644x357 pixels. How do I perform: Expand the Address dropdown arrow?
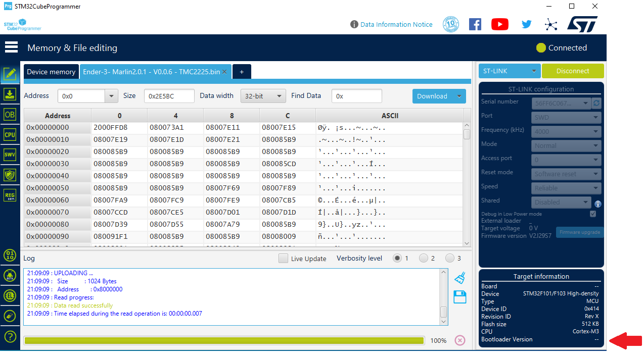tap(111, 96)
